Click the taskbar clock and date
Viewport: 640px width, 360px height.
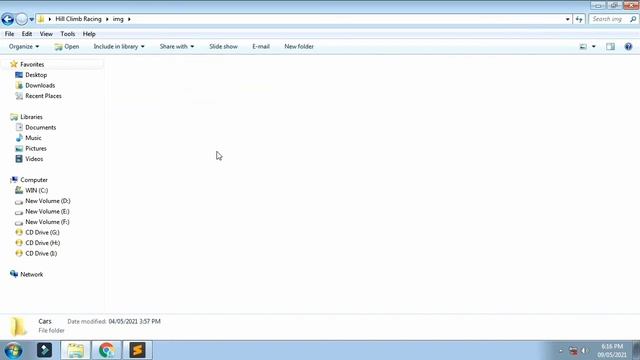tap(612, 351)
